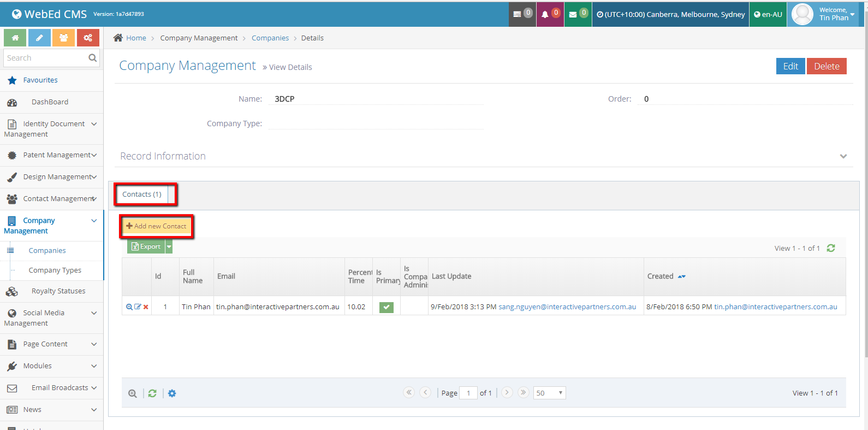Open grid settings gear in footer

click(x=172, y=393)
